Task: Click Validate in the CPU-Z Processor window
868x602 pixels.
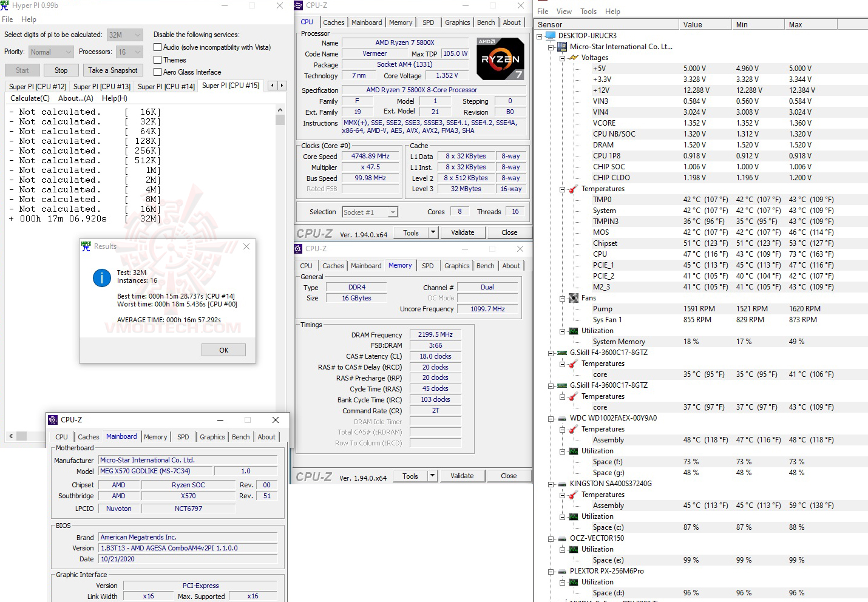Action: tap(463, 232)
